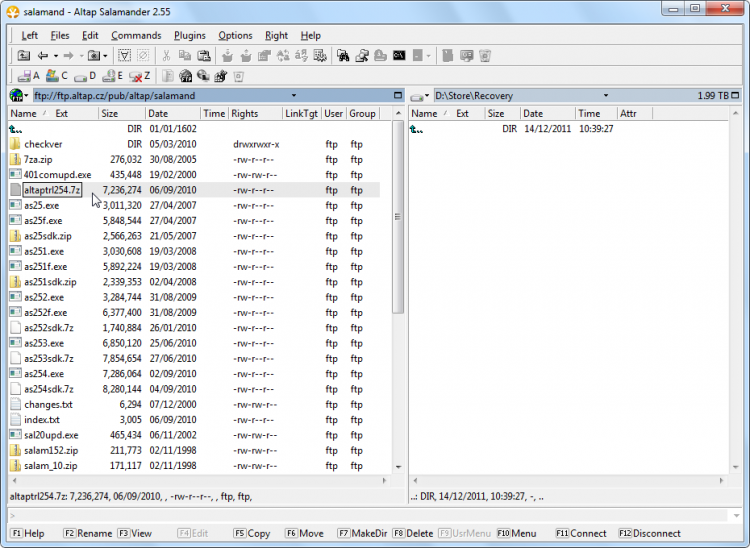The image size is (750, 548).
Task: Switch to drive E
Action: pyautogui.click(x=113, y=76)
